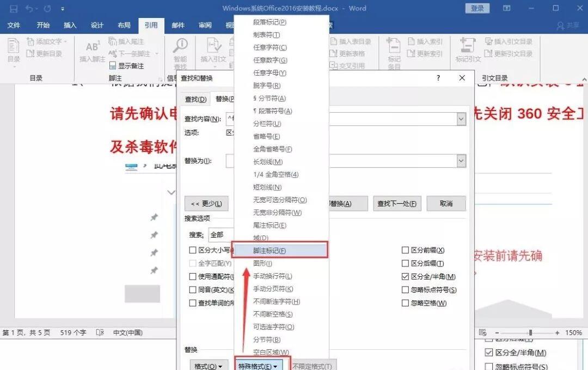Viewport: 588px width, 370px height.
Task: Open the 替换为 dropdown arrow
Action: 461,161
